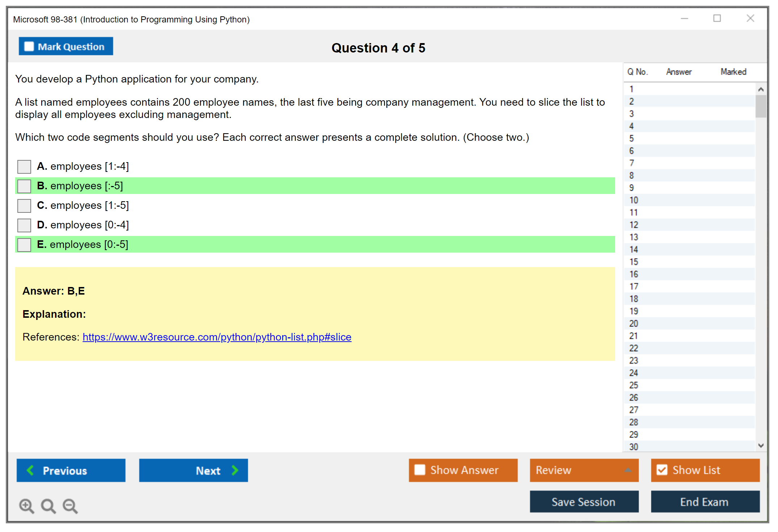
Task: Check answer option B employees [:-5]
Action: 24,186
